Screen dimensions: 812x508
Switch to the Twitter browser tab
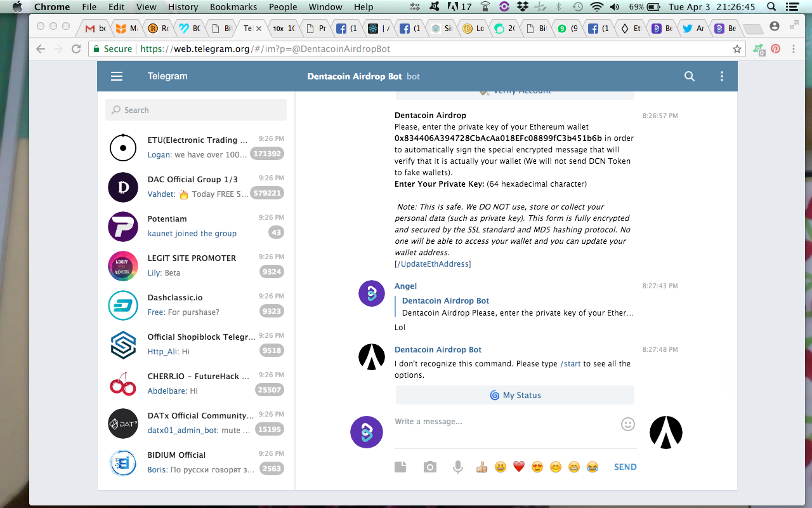pyautogui.click(x=693, y=29)
